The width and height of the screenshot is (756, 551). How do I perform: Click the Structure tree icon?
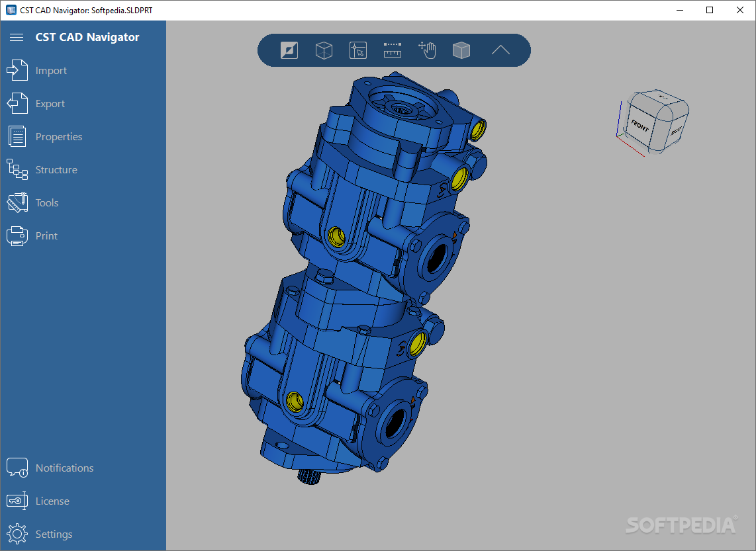click(17, 169)
